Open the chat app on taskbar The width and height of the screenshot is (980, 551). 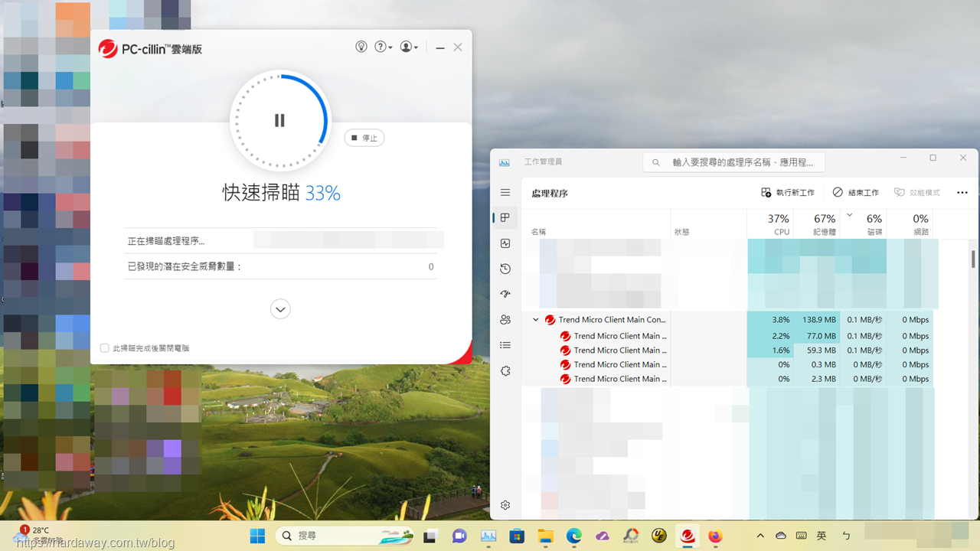tap(459, 536)
